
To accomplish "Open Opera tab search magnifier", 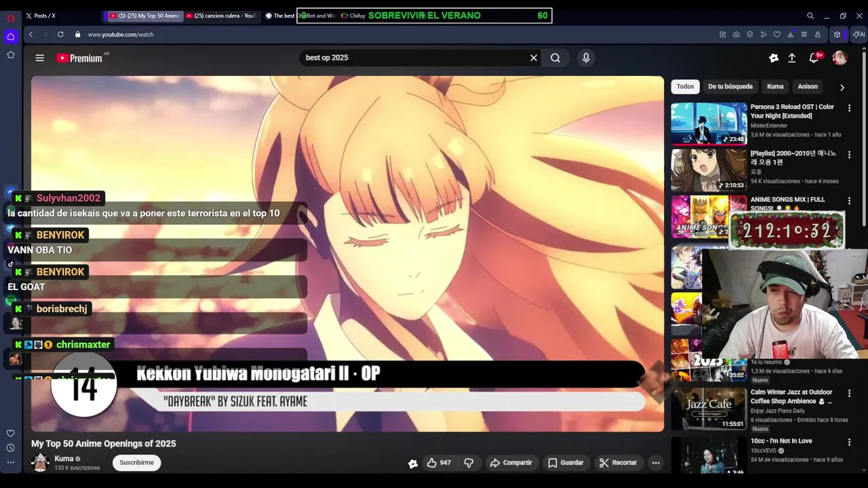I will point(810,16).
